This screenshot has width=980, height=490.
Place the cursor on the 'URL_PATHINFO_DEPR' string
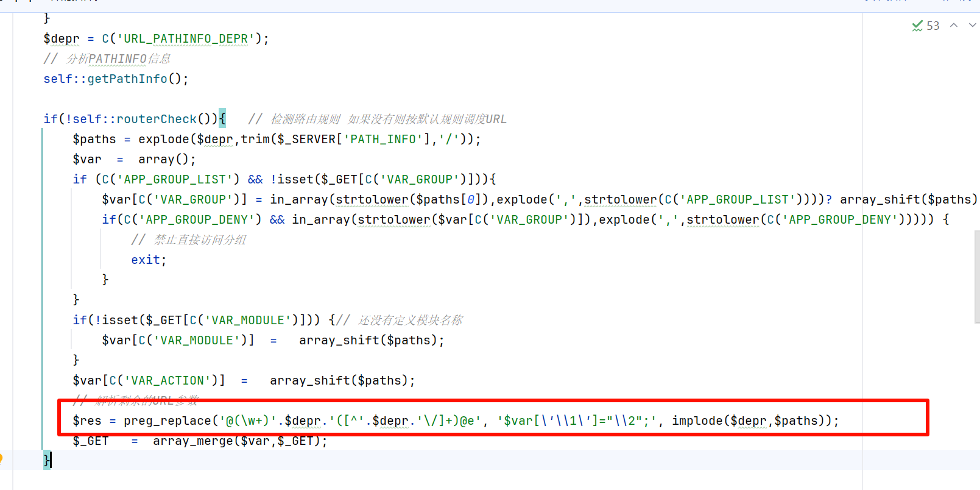tap(186, 39)
